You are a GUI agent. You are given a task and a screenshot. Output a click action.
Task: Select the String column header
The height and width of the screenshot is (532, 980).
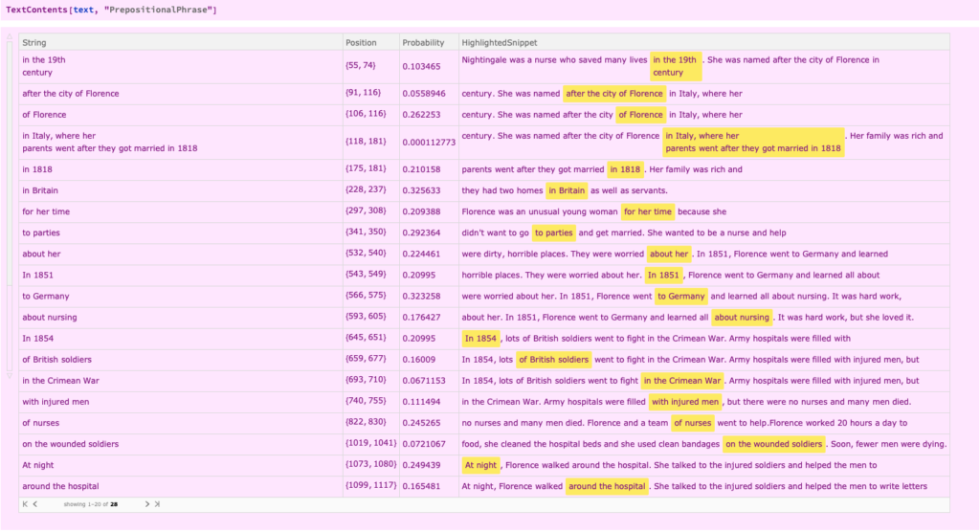(x=34, y=42)
